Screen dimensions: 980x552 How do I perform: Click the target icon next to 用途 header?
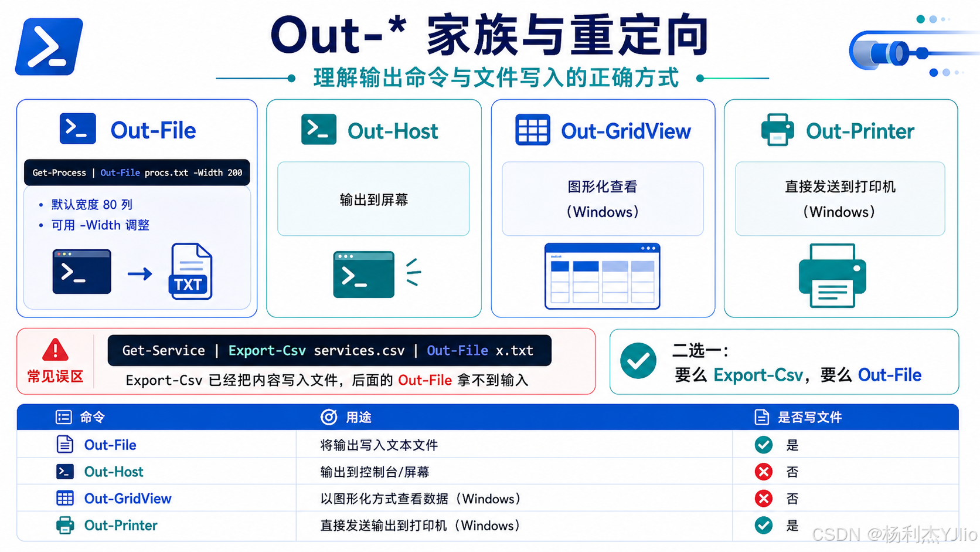tap(329, 417)
